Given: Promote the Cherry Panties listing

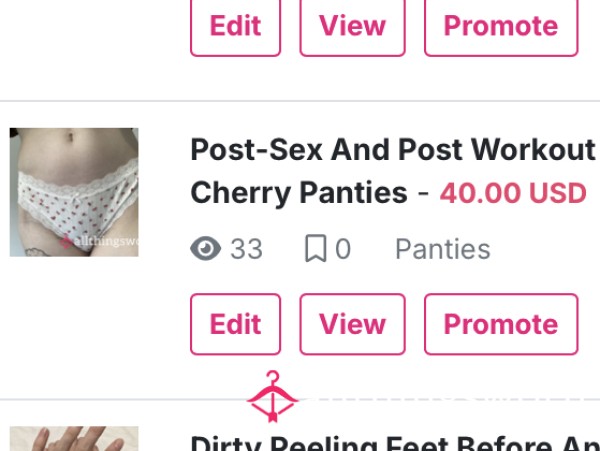Looking at the screenshot, I should (501, 324).
